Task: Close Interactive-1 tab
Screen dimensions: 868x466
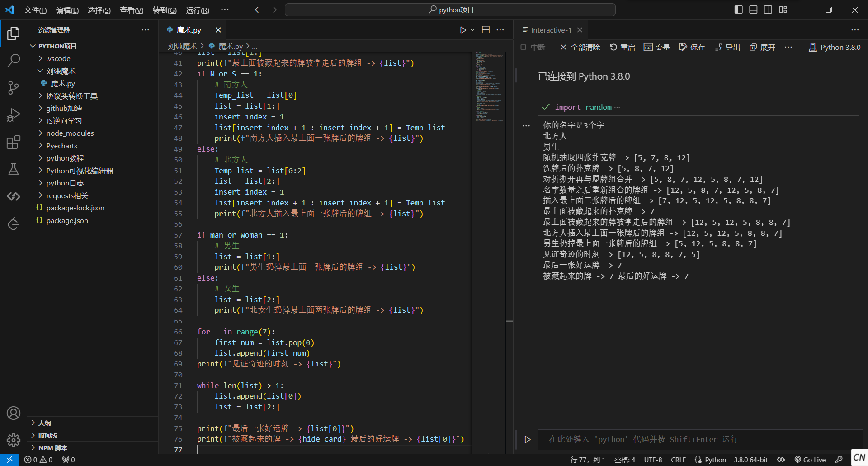Action: (580, 30)
